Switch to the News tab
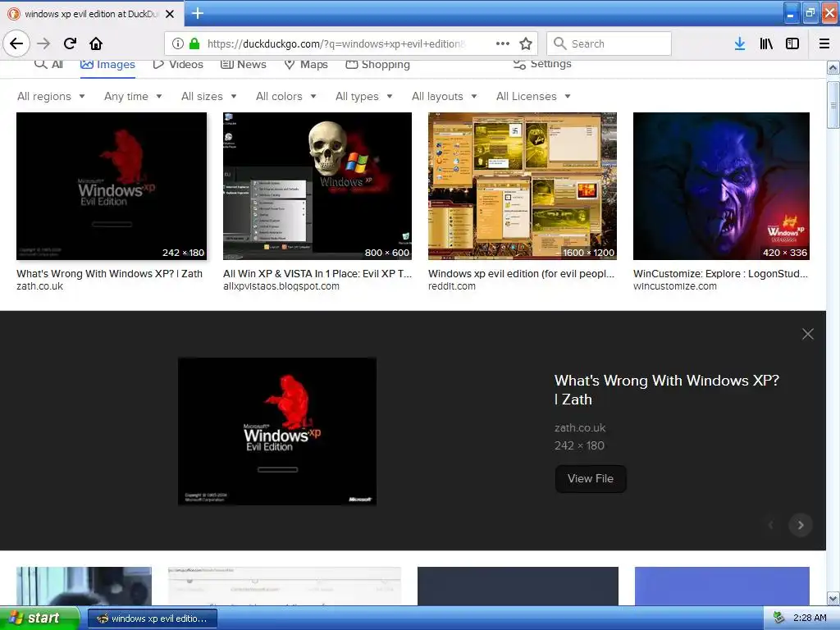This screenshot has height=630, width=840. 243,64
